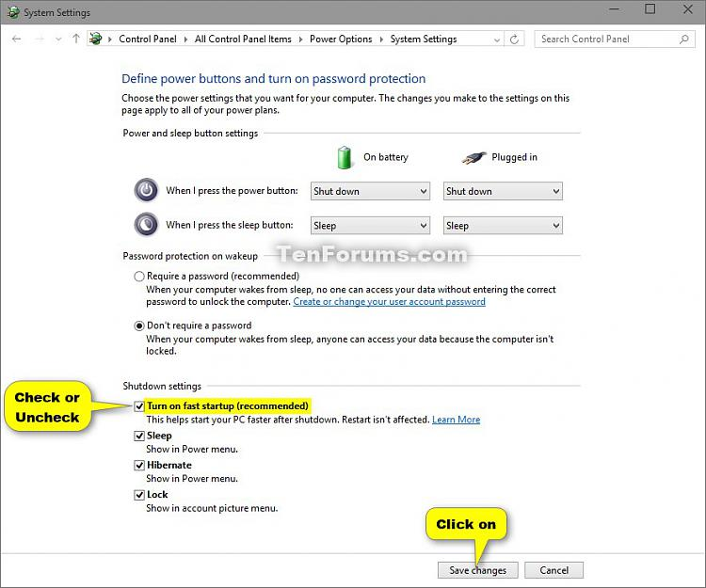
Task: Open sleep button Plugged in dropdown
Action: pos(503,226)
